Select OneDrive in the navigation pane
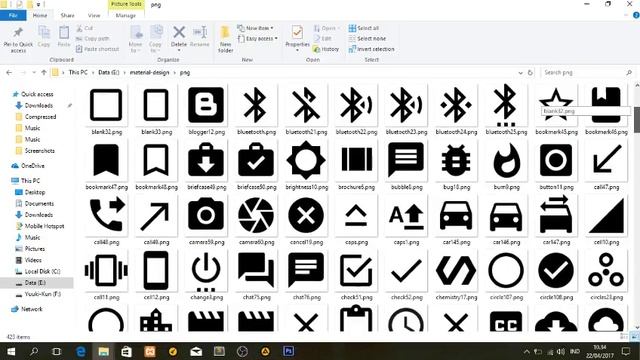 [x=33, y=166]
